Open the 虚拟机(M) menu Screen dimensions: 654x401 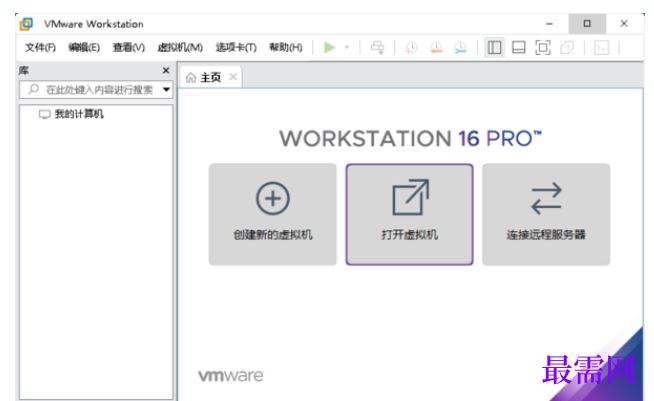click(180, 48)
